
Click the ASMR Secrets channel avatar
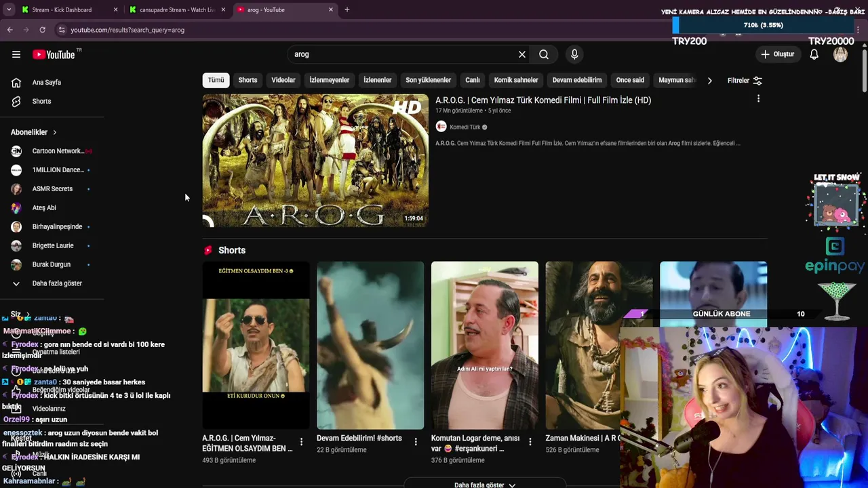point(16,189)
